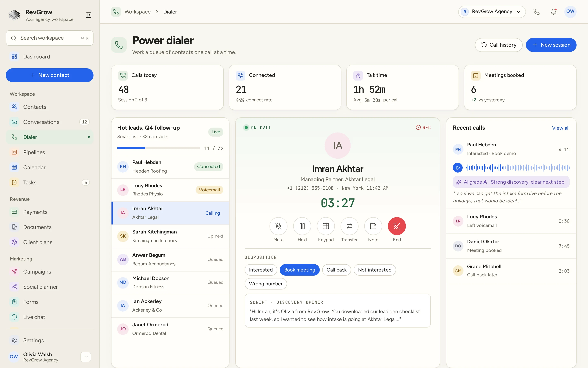Mute the current call
Viewport: 588px width, 368px height.
pyautogui.click(x=278, y=226)
